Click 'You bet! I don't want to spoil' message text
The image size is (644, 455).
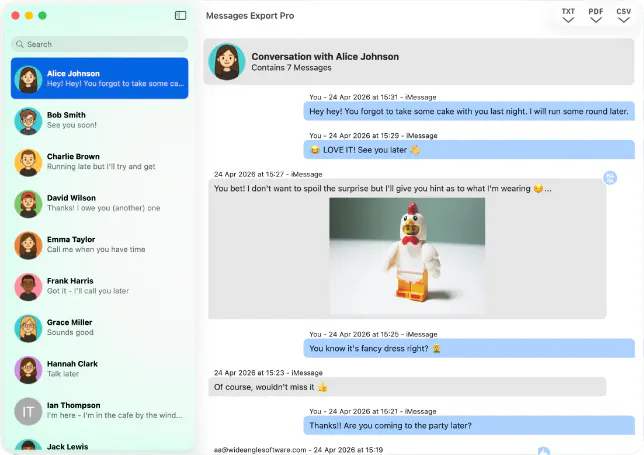coord(382,188)
